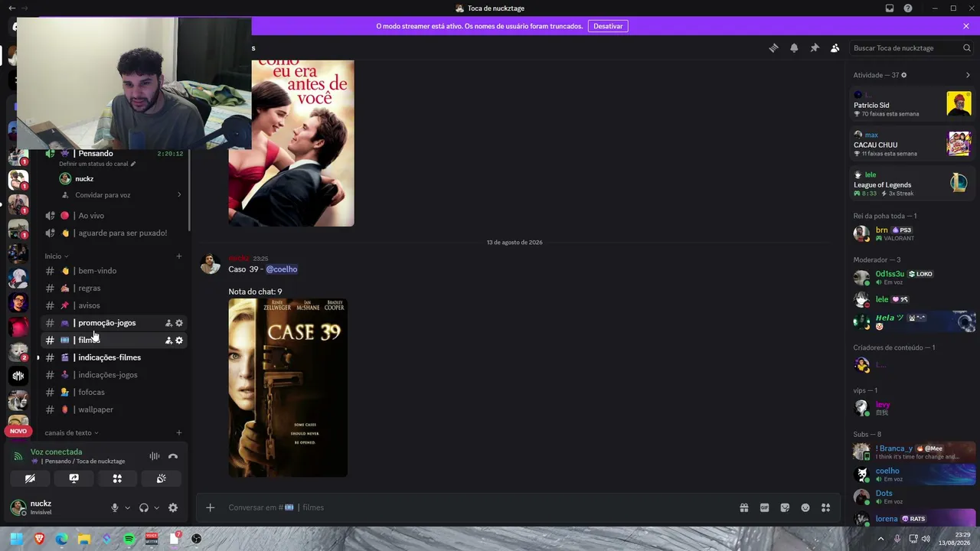Toggle headphone deafen in user panel
The height and width of the screenshot is (551, 980).
(x=144, y=507)
